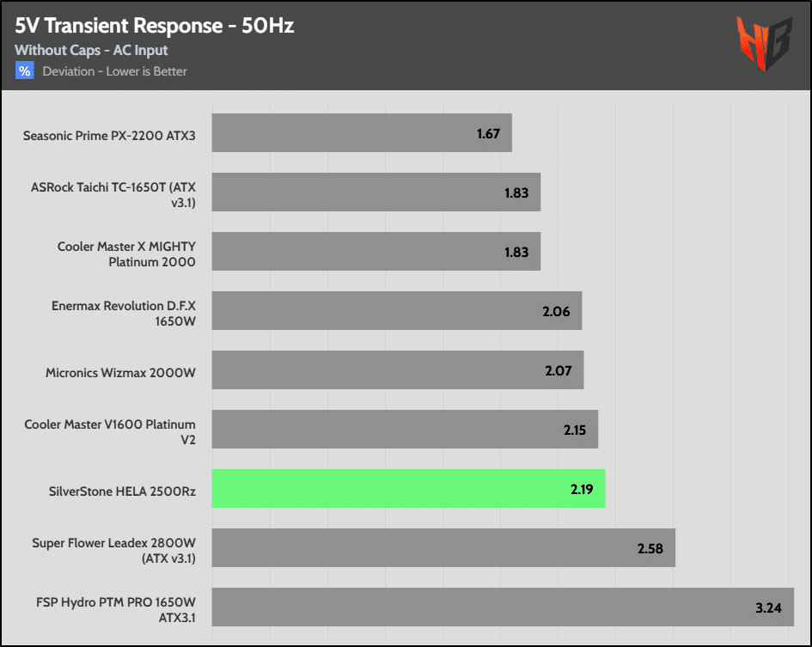Click the 2.19 value on the green bar
This screenshot has width=812, height=647.
click(x=582, y=490)
